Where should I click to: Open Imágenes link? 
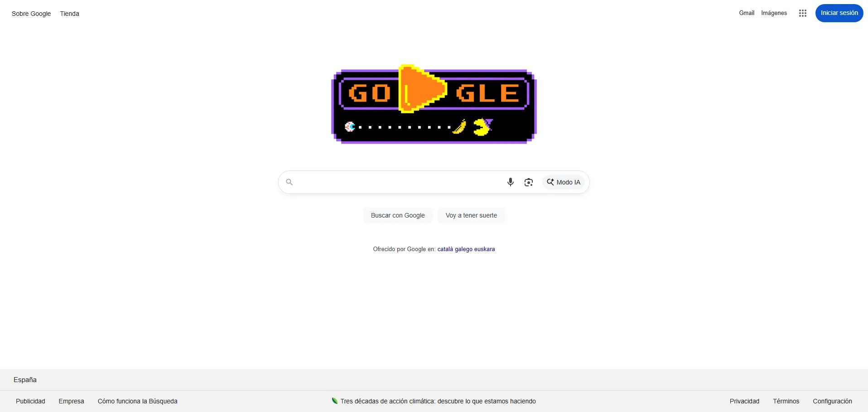[x=774, y=13]
